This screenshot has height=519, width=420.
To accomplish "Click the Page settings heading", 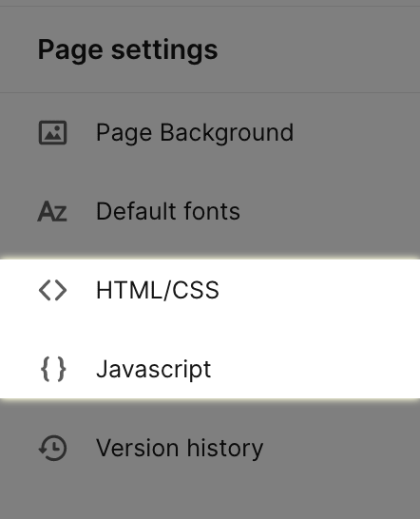I will 127,50.
